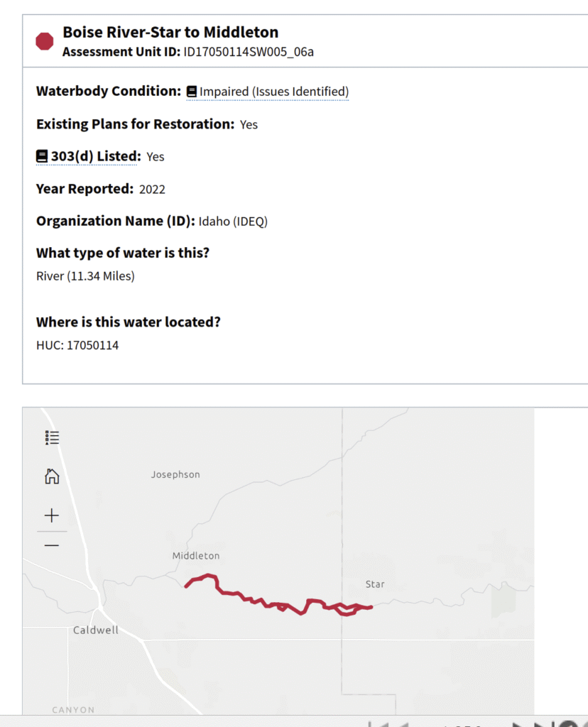
Task: Open the Impaired (Issues Identified) glossary link
Action: click(x=273, y=92)
